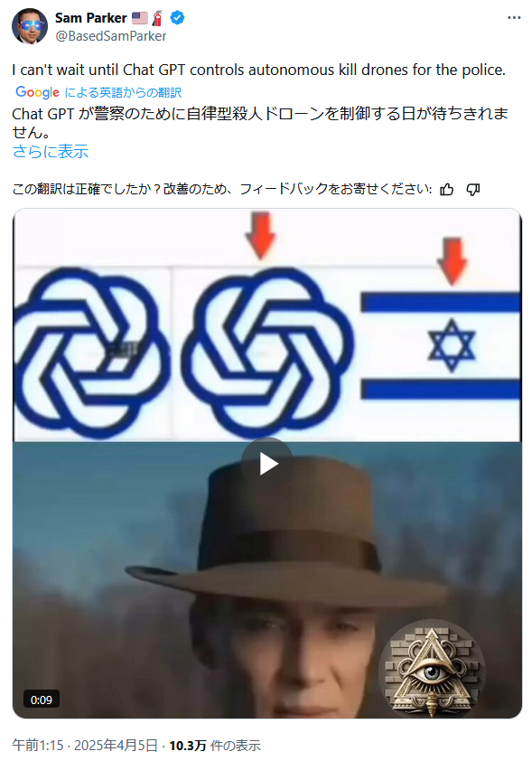Viewport: 532px width, 761px height.
Task: Click the post timestamp 午前1:15 · 2025年4月5日
Action: [x=85, y=745]
